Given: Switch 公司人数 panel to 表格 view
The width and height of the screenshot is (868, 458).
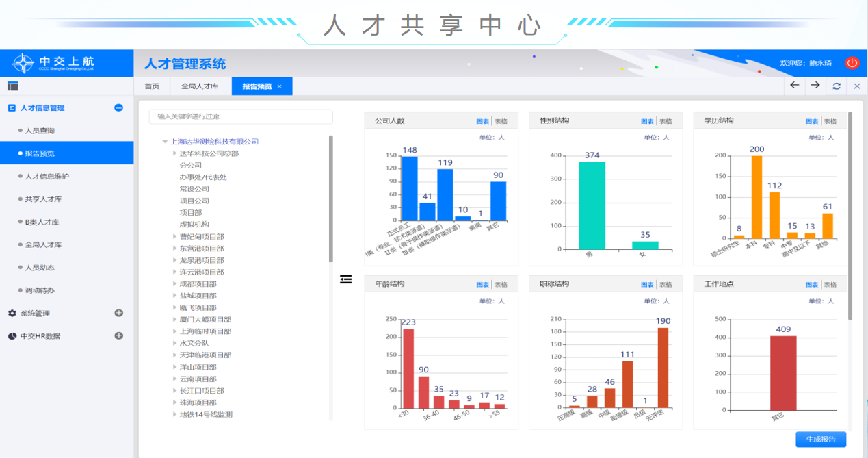Looking at the screenshot, I should 501,121.
